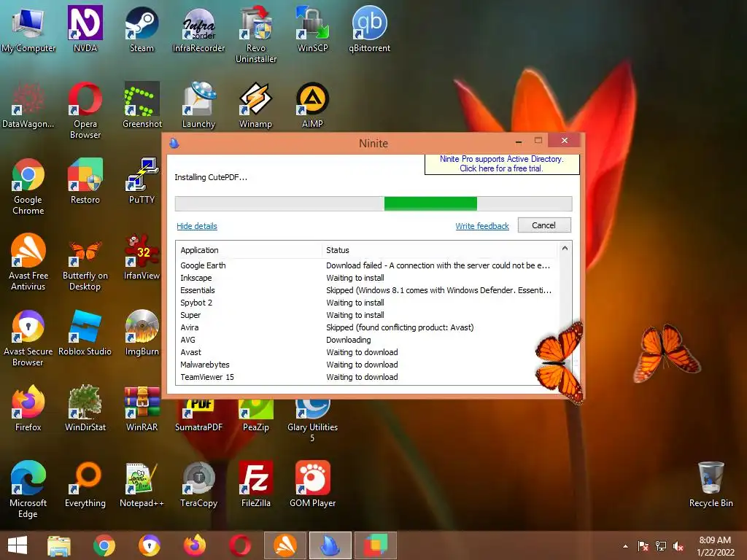
Task: Launch the GOM Player desktop shortcut
Action: point(312,485)
